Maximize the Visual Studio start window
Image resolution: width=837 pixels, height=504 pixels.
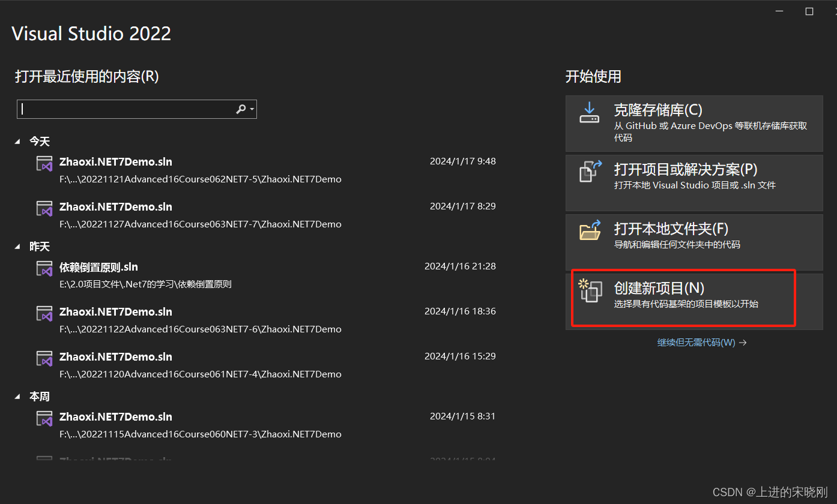pyautogui.click(x=809, y=11)
